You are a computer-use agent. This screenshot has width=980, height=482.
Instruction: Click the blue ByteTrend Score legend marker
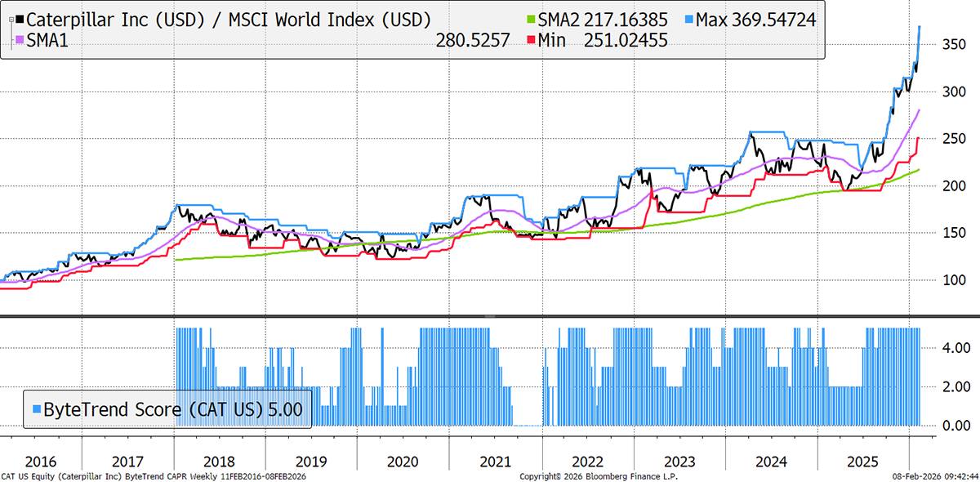pos(38,408)
